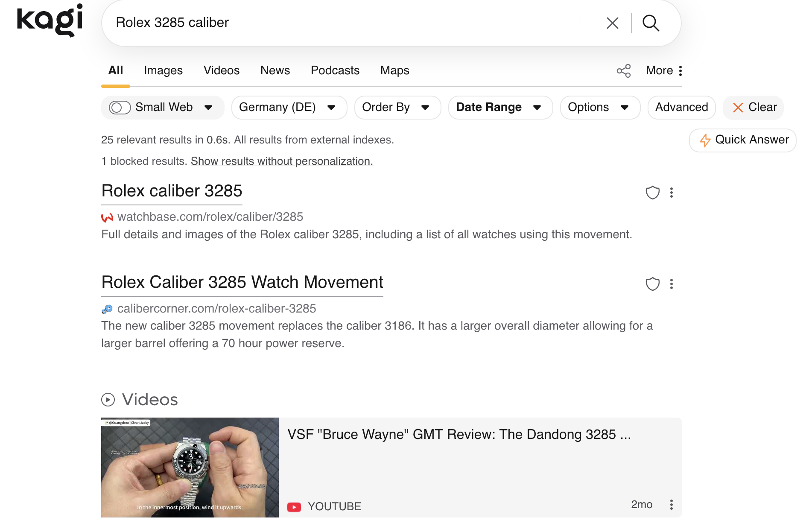Click the YouTube icon on the video result
806x532 pixels.
pos(294,507)
